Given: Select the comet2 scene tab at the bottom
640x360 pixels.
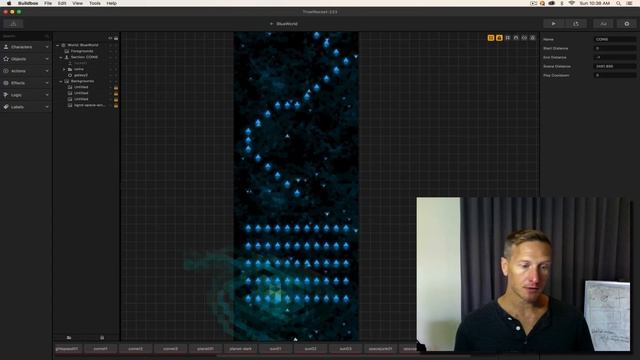Looking at the screenshot, I should [136, 349].
